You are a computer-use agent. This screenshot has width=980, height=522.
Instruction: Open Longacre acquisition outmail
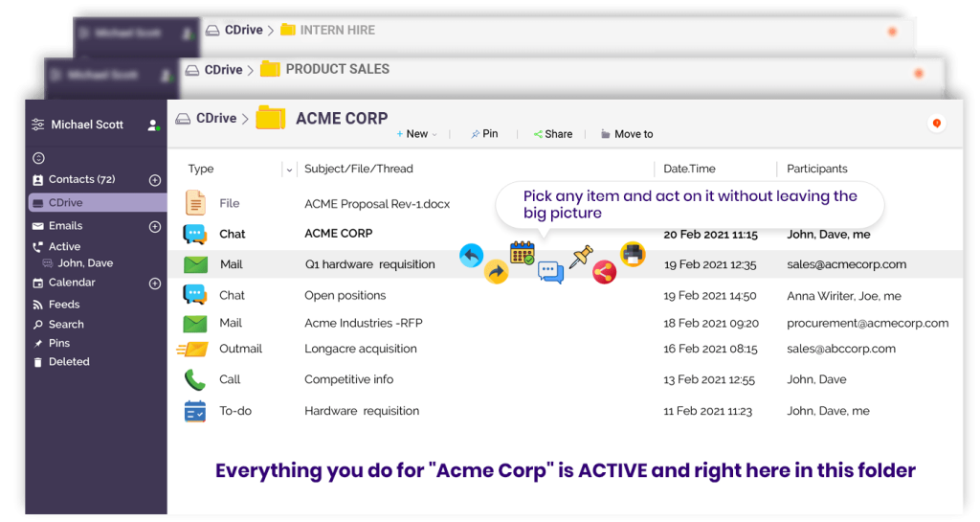coord(361,349)
